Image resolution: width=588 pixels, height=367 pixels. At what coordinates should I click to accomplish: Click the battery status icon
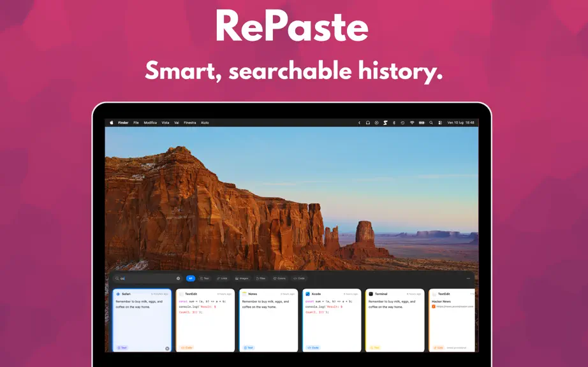coord(422,122)
